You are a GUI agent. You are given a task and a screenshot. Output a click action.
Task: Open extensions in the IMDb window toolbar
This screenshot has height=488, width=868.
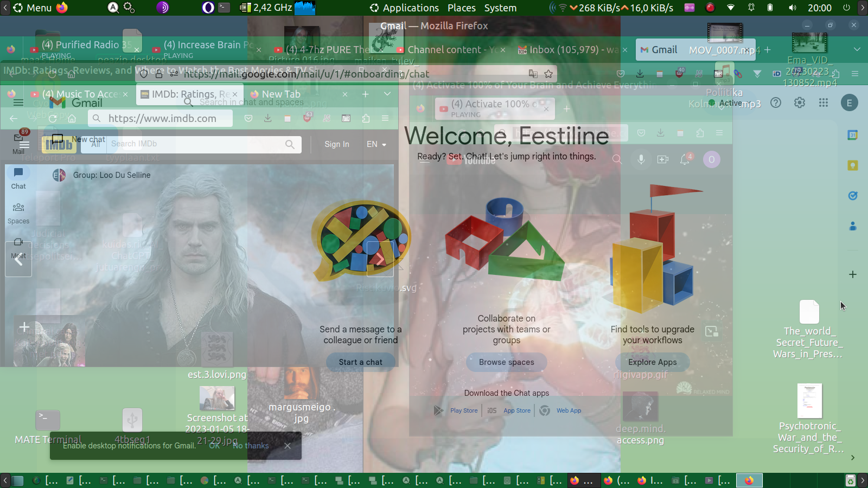[366, 118]
